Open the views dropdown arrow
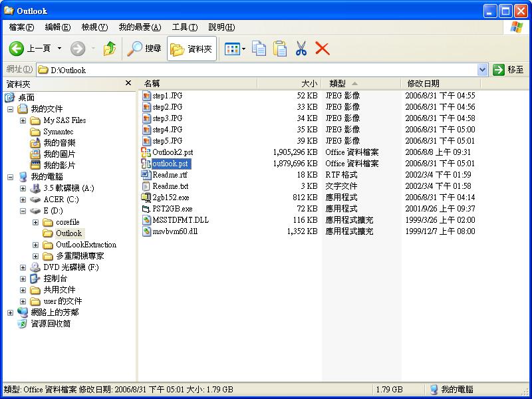This screenshot has height=399, width=532. pyautogui.click(x=243, y=49)
